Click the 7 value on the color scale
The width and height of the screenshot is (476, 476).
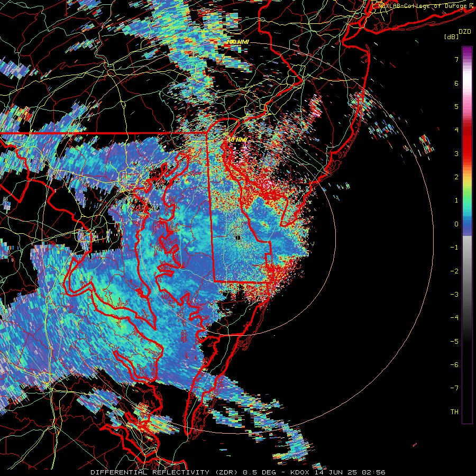point(456,59)
